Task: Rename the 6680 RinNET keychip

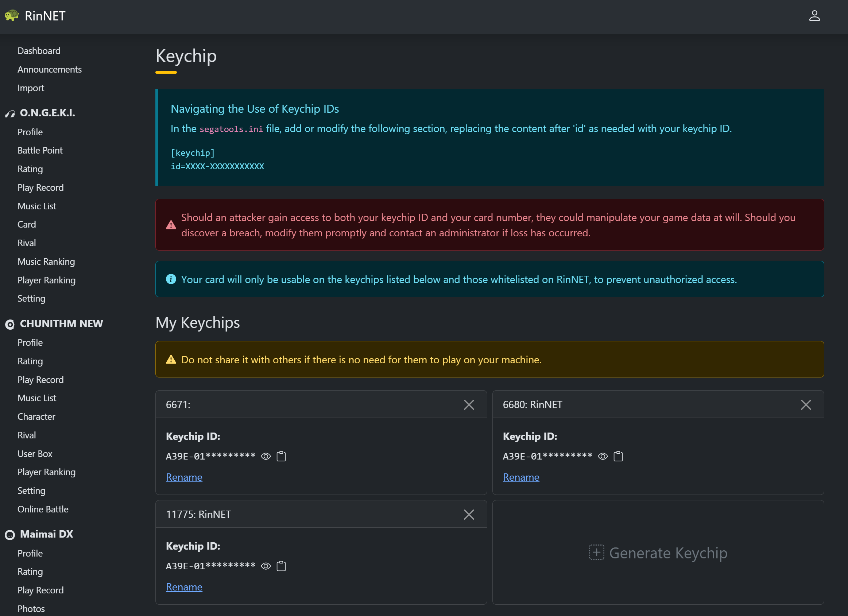Action: [521, 477]
